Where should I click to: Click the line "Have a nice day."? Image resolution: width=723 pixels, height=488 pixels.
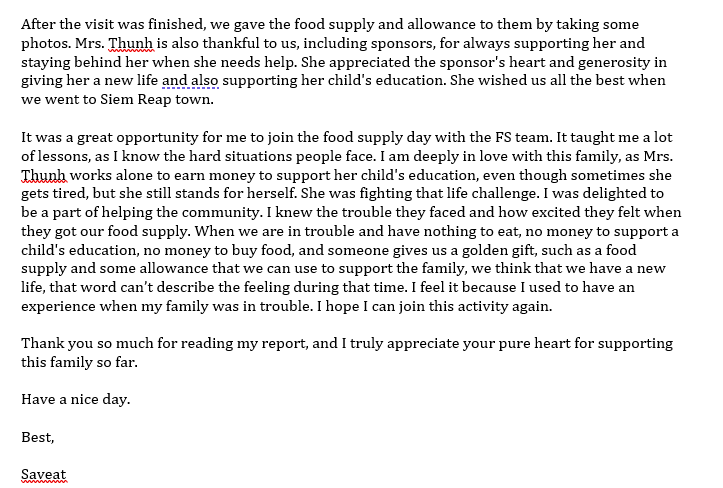coord(76,399)
